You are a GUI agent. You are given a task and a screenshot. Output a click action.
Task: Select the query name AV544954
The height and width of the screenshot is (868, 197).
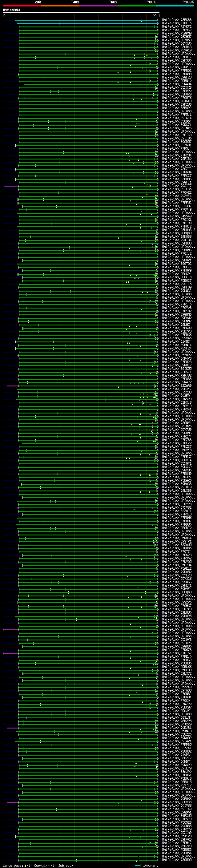11,10
